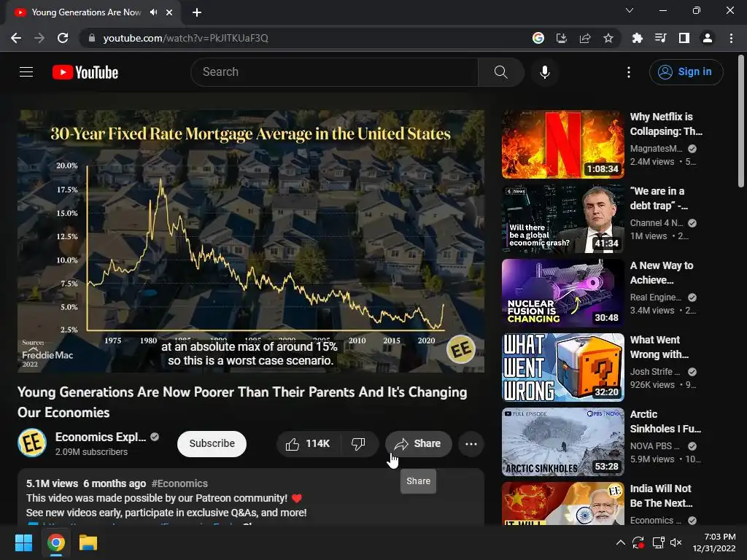Click the search magnifier button
Image resolution: width=747 pixels, height=560 pixels.
500,72
